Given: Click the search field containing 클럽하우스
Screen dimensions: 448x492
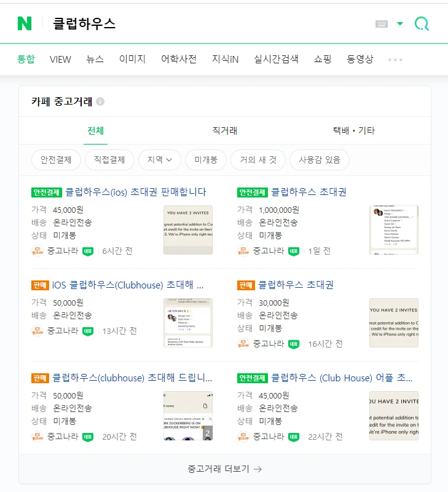Looking at the screenshot, I should click(x=207, y=23).
